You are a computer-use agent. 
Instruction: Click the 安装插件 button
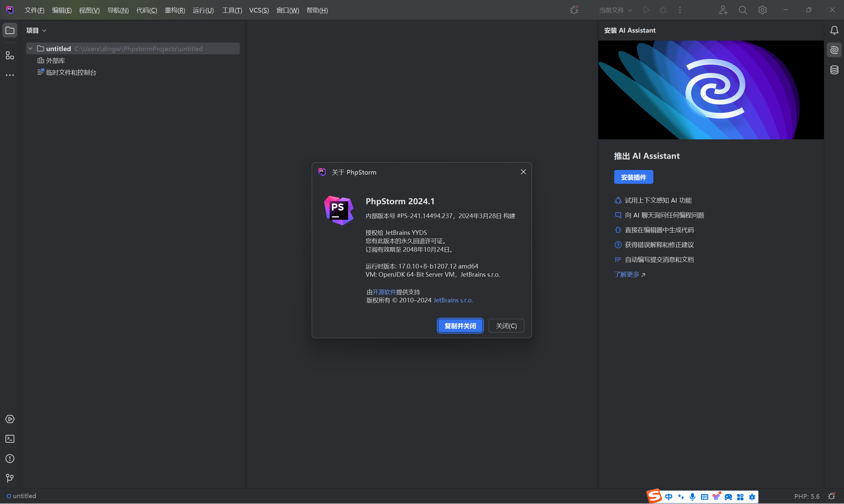pyautogui.click(x=633, y=177)
